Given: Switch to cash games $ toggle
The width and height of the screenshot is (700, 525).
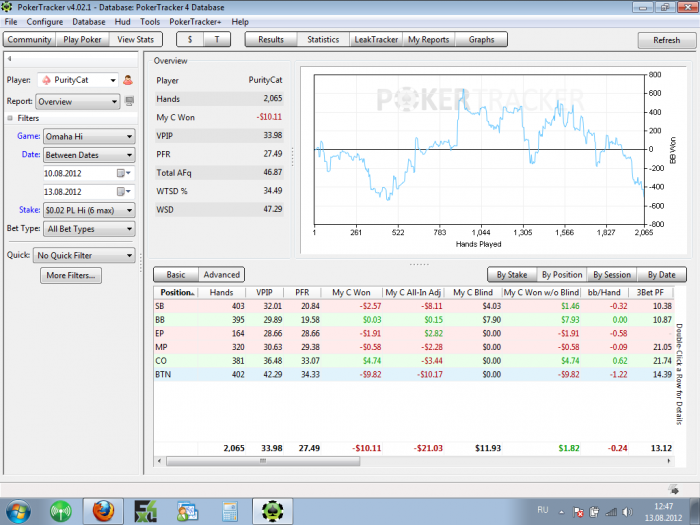Looking at the screenshot, I should pyautogui.click(x=190, y=40).
